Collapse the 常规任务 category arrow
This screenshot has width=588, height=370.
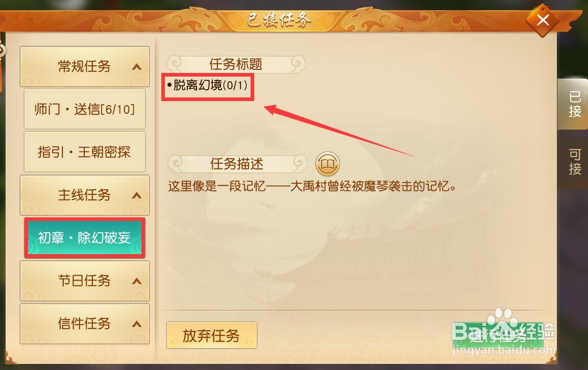point(136,67)
